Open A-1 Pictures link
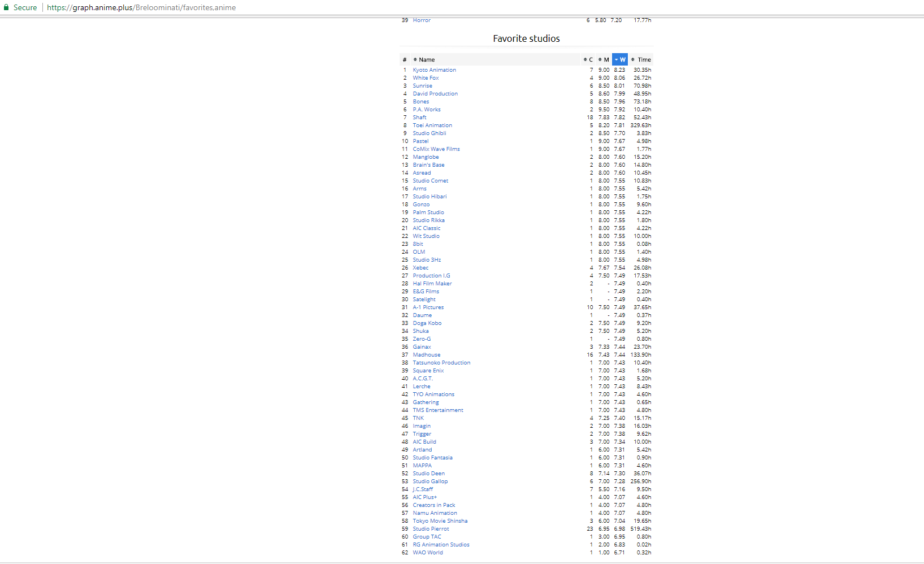Viewport: 924px width, 564px height. (x=428, y=307)
